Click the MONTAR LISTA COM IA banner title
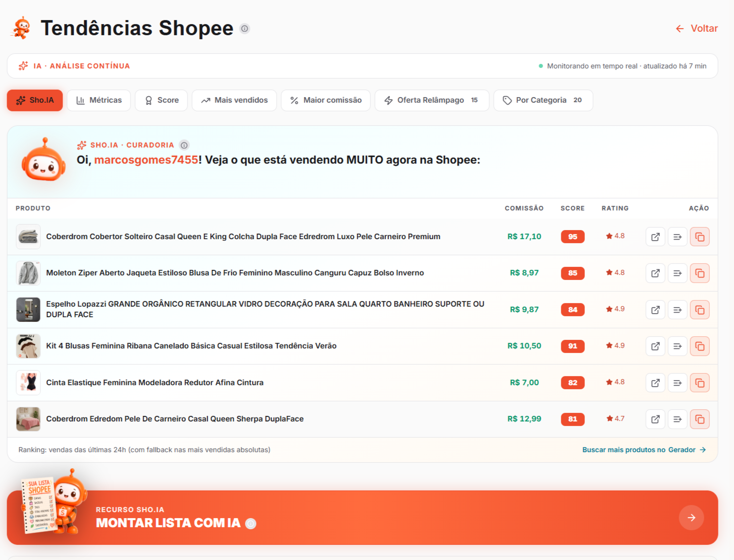The image size is (734, 560). (168, 523)
